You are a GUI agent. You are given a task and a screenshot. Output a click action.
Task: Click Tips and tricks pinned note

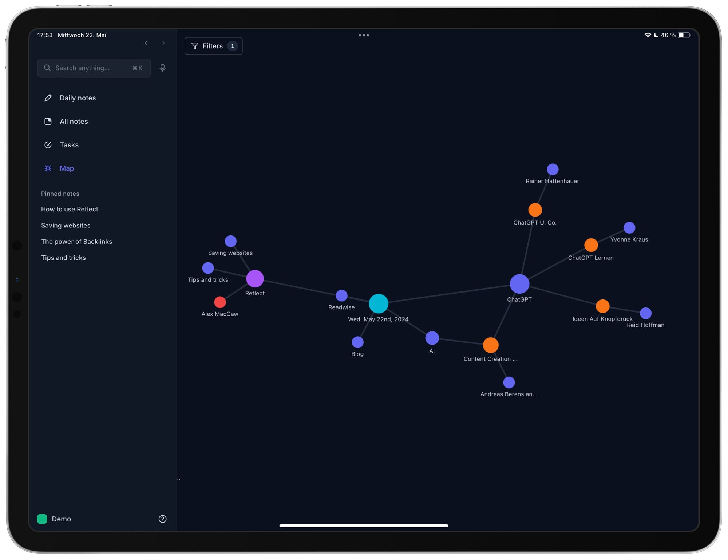[x=63, y=257]
